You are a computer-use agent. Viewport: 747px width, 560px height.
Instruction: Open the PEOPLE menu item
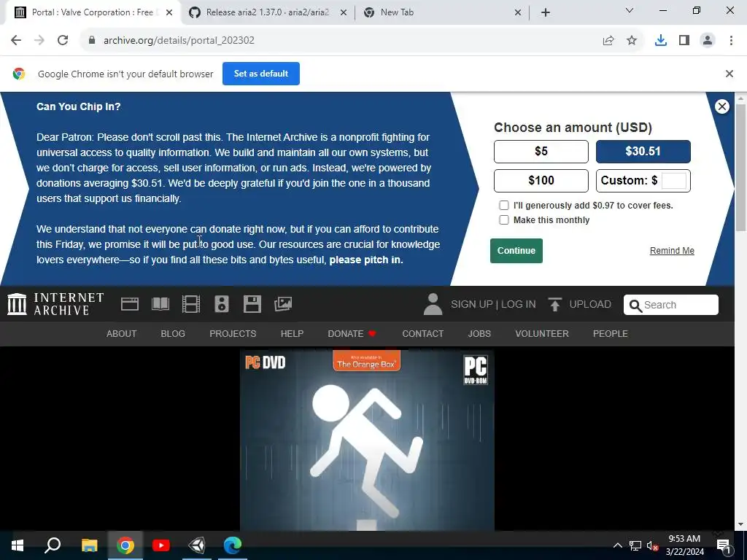[x=611, y=334]
